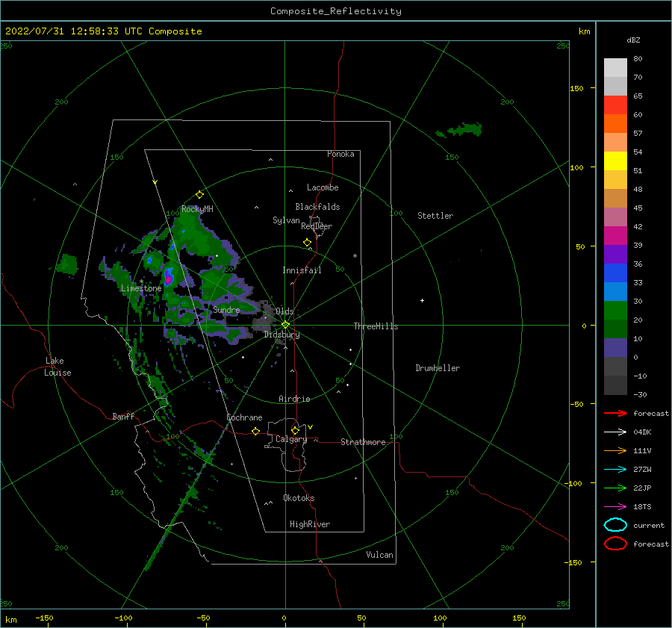Click the 04DK legend label
The width and height of the screenshot is (672, 628).
(642, 432)
